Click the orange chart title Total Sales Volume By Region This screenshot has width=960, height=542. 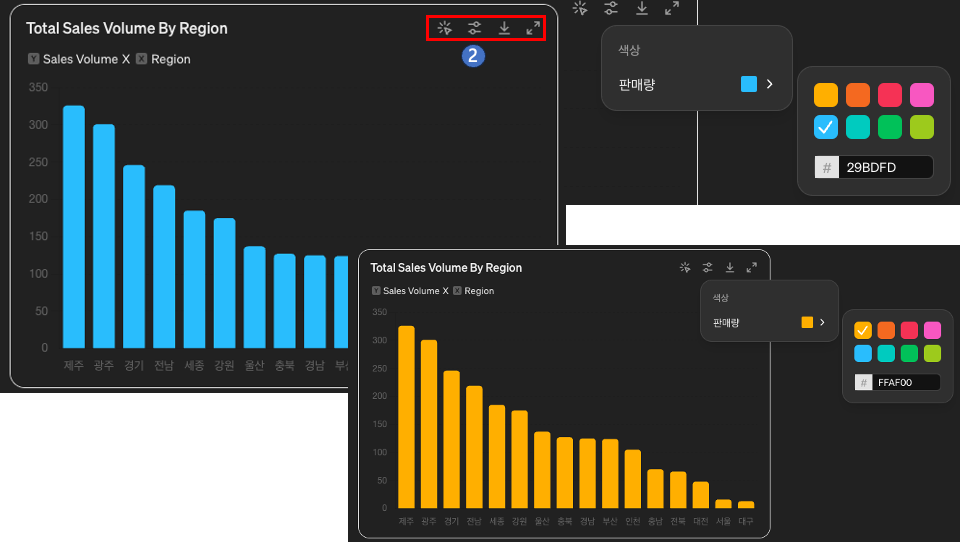(446, 268)
